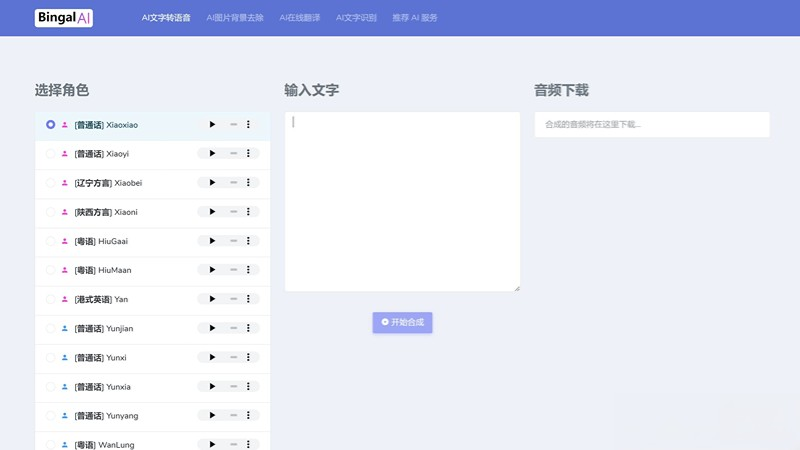This screenshot has width=800, height=450.
Task: Play the Yunyang voice preview
Action: (212, 415)
